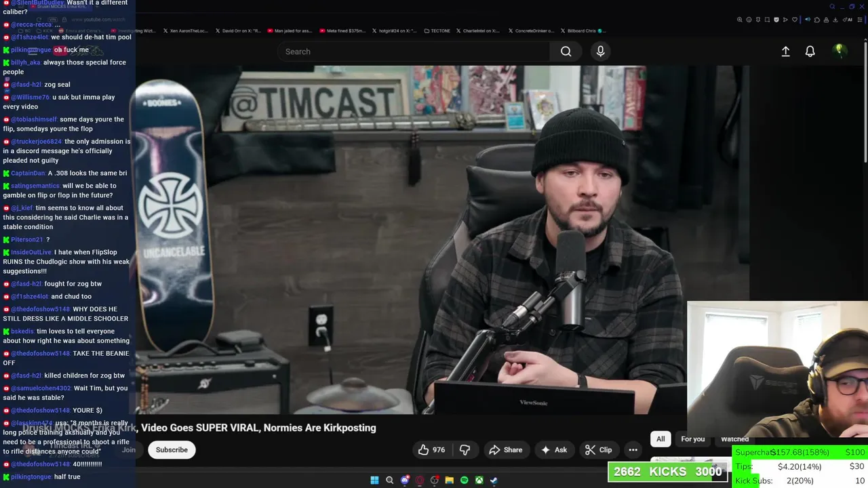Viewport: 868px width, 488px height.
Task: Like the video with thumbs-up (976)
Action: click(431, 450)
